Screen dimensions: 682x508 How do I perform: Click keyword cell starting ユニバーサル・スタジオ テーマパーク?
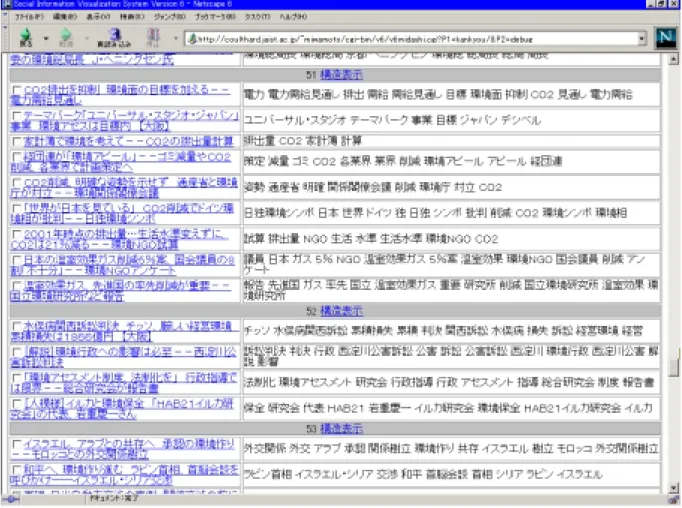coord(451,120)
